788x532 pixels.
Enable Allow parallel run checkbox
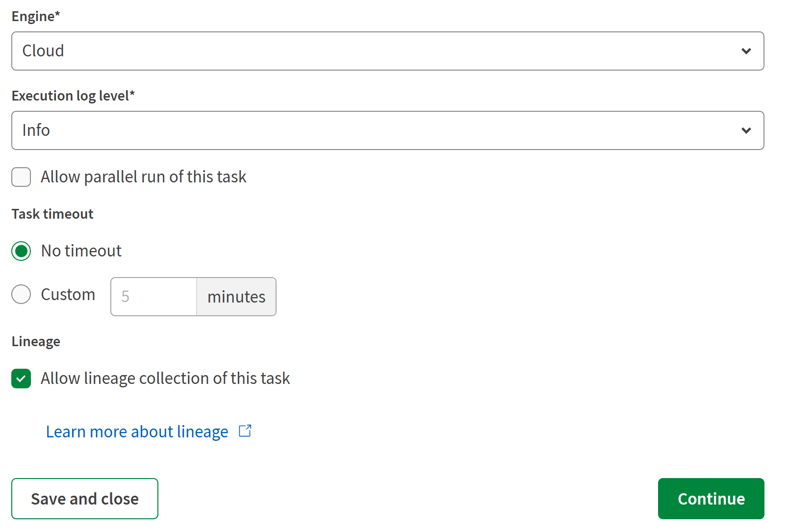[x=21, y=177]
